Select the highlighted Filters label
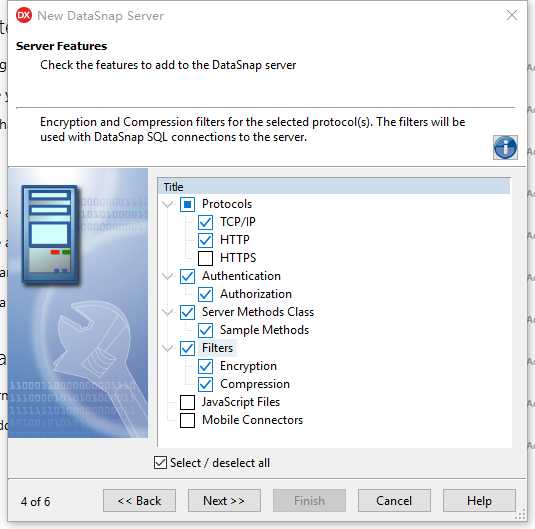The height and width of the screenshot is (529, 535). 217,348
